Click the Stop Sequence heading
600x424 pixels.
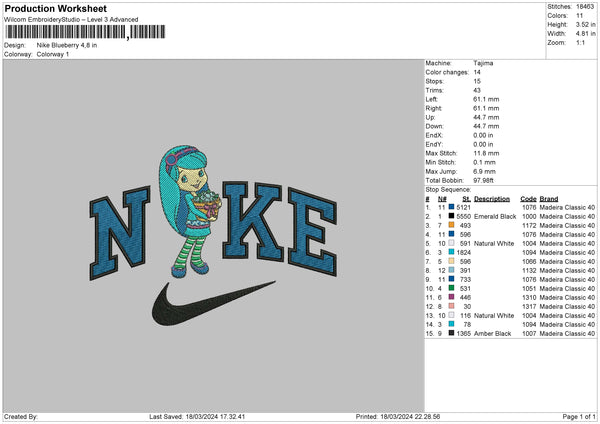pyautogui.click(x=448, y=190)
